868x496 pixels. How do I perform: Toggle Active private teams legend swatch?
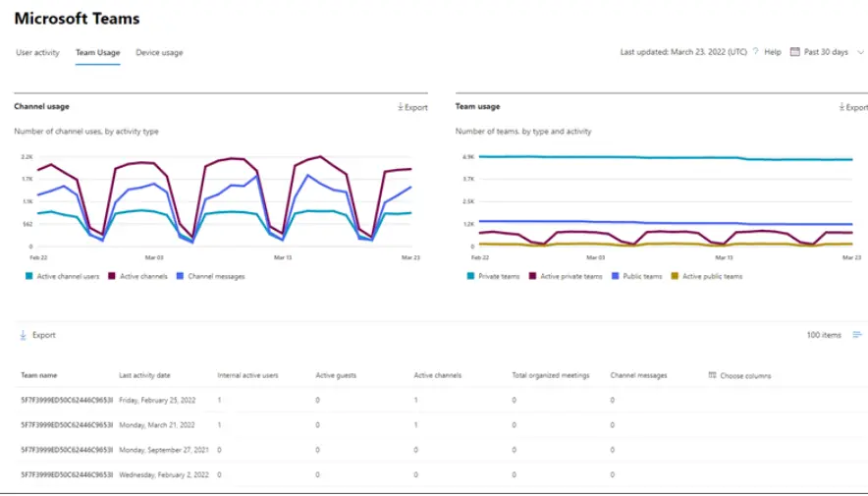532,276
